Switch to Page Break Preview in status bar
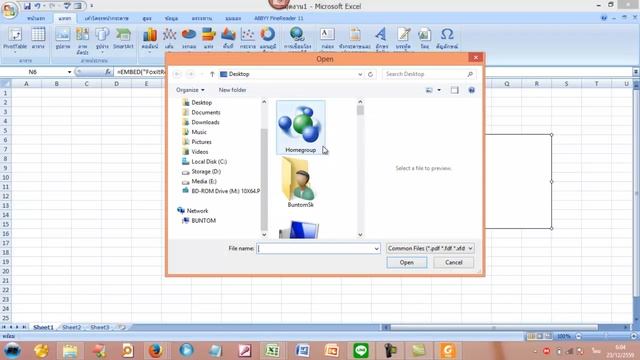This screenshot has width=640, height=360. (x=548, y=336)
